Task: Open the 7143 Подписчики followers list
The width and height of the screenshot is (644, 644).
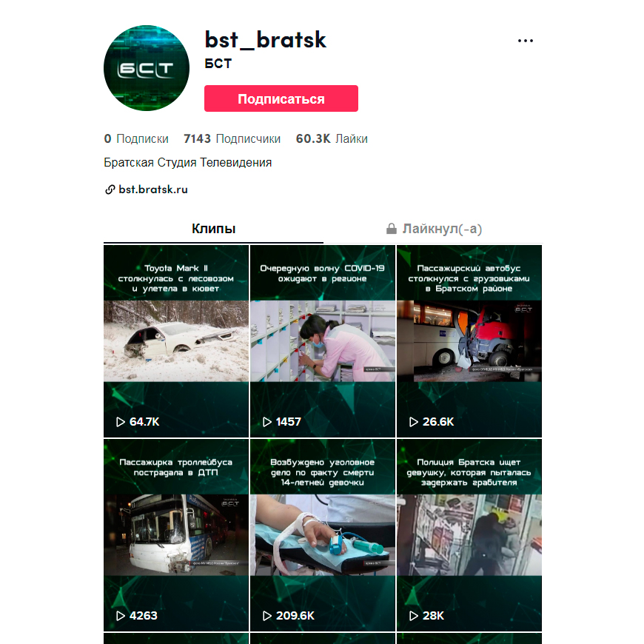Action: pyautogui.click(x=232, y=139)
